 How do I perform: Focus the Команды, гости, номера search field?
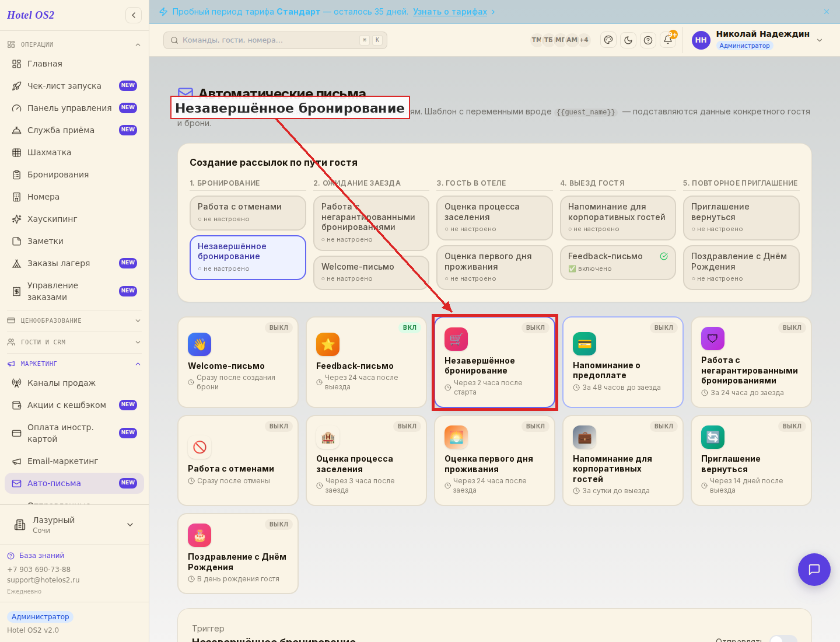tap(275, 40)
